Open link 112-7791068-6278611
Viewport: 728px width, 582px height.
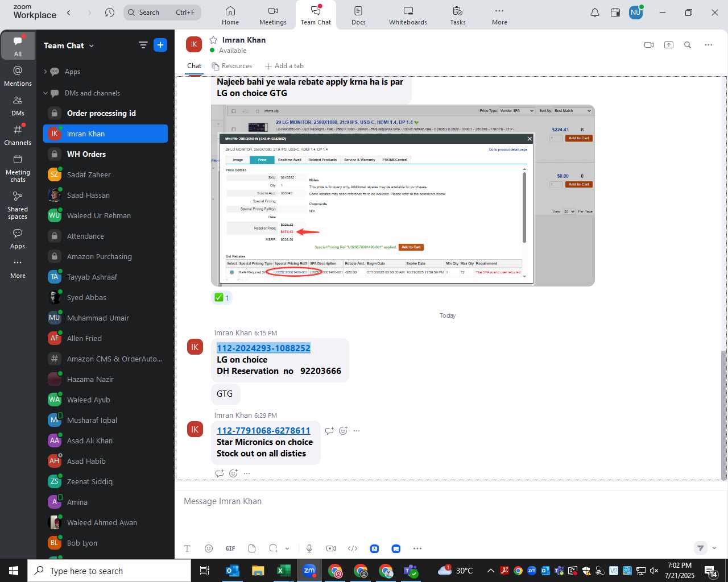[263, 430]
